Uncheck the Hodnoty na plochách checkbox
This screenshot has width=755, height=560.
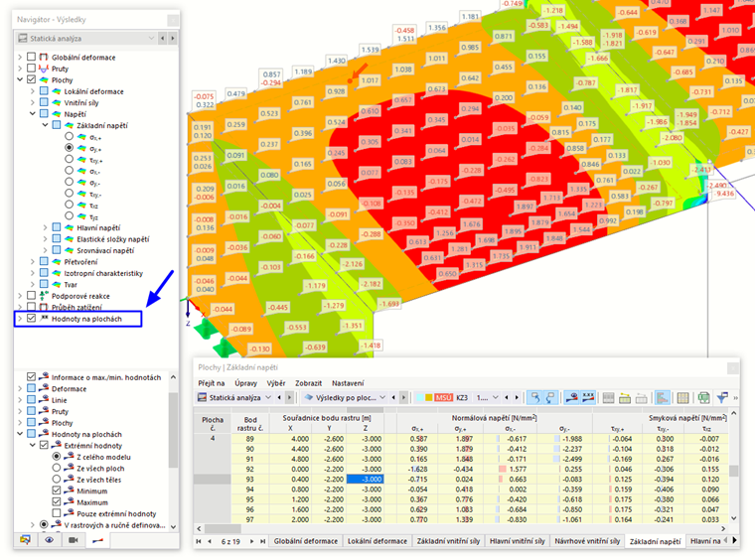point(32,318)
